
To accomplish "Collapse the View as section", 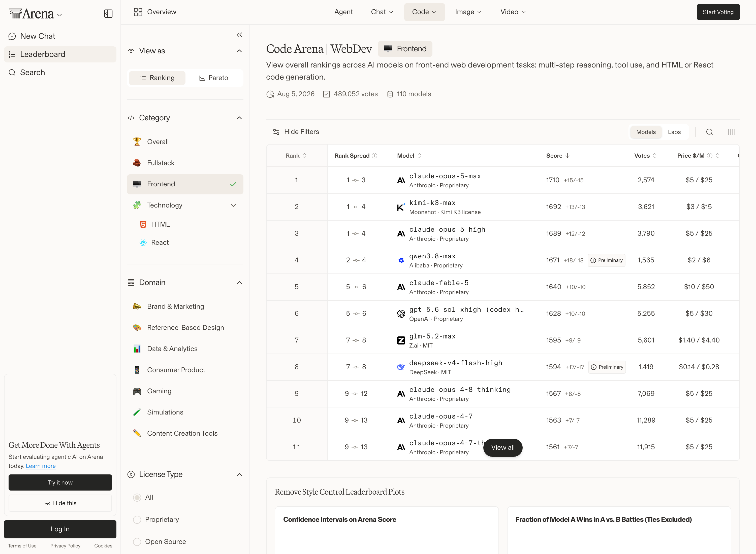I will [239, 51].
